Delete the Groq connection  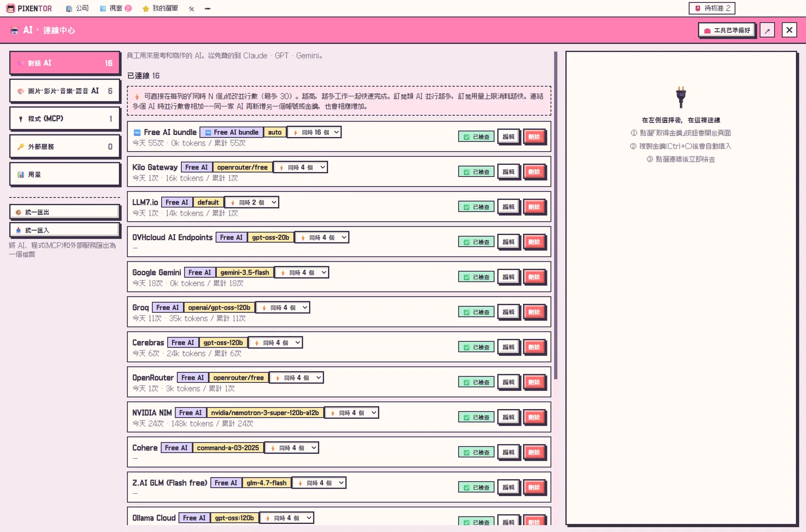pos(534,312)
